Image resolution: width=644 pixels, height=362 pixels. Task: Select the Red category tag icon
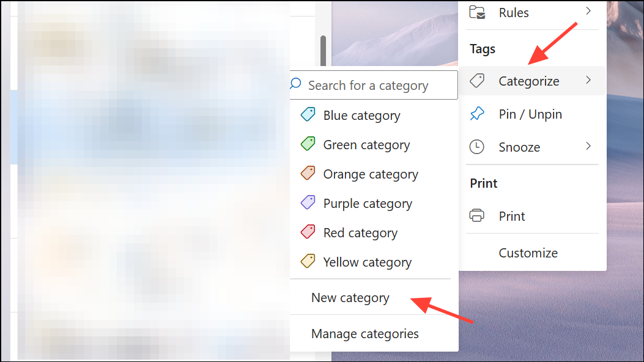(308, 232)
